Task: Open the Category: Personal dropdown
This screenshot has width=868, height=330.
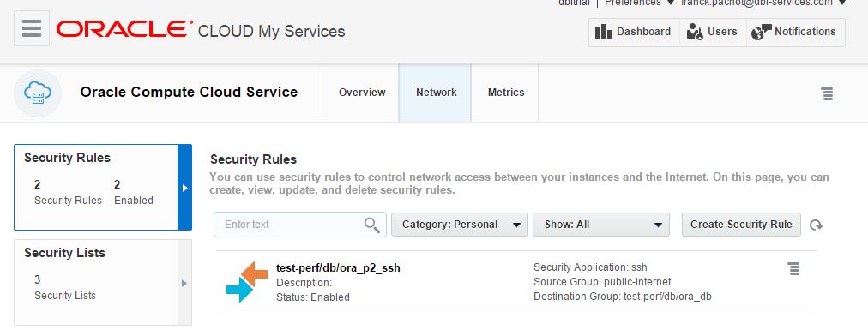Action: pyautogui.click(x=460, y=225)
